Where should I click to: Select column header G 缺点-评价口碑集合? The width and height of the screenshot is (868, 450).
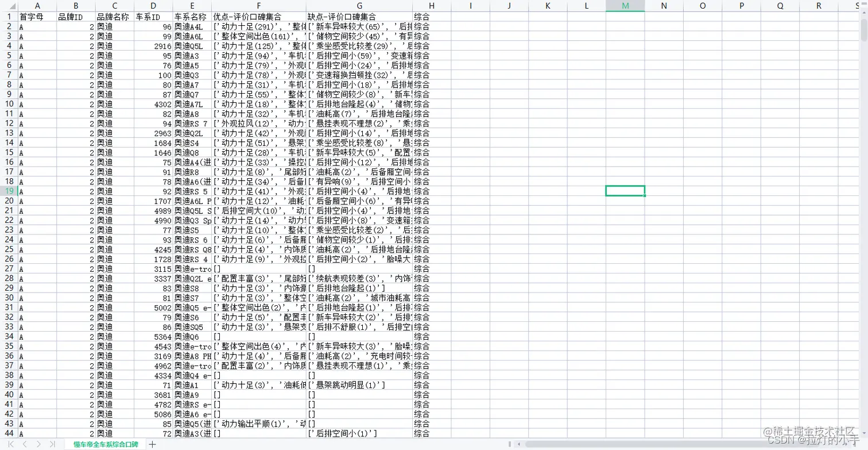(359, 6)
